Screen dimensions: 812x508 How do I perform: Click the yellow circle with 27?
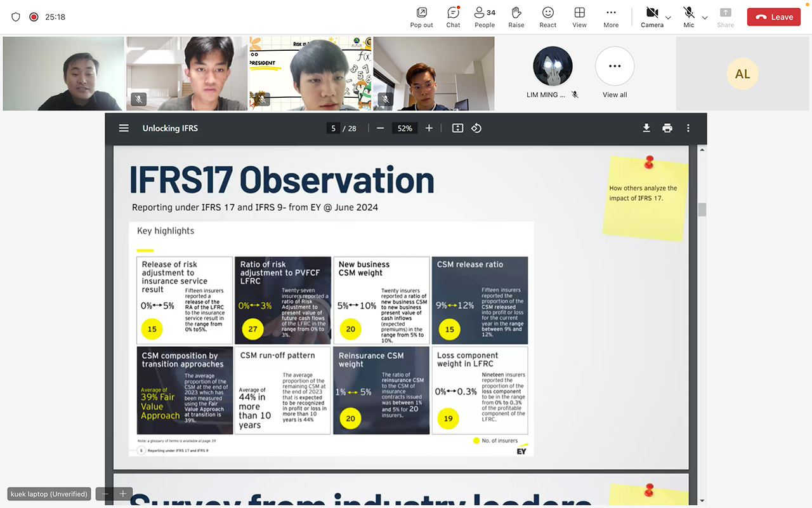tap(252, 329)
